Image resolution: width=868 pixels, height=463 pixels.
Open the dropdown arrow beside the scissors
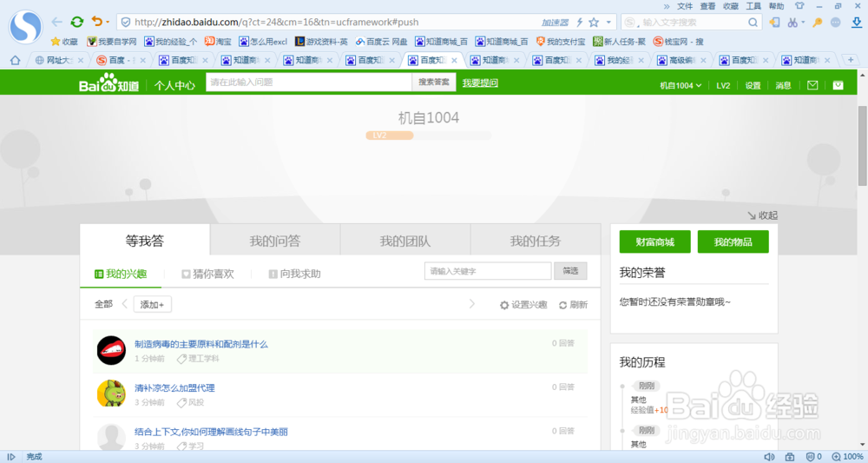click(x=803, y=23)
